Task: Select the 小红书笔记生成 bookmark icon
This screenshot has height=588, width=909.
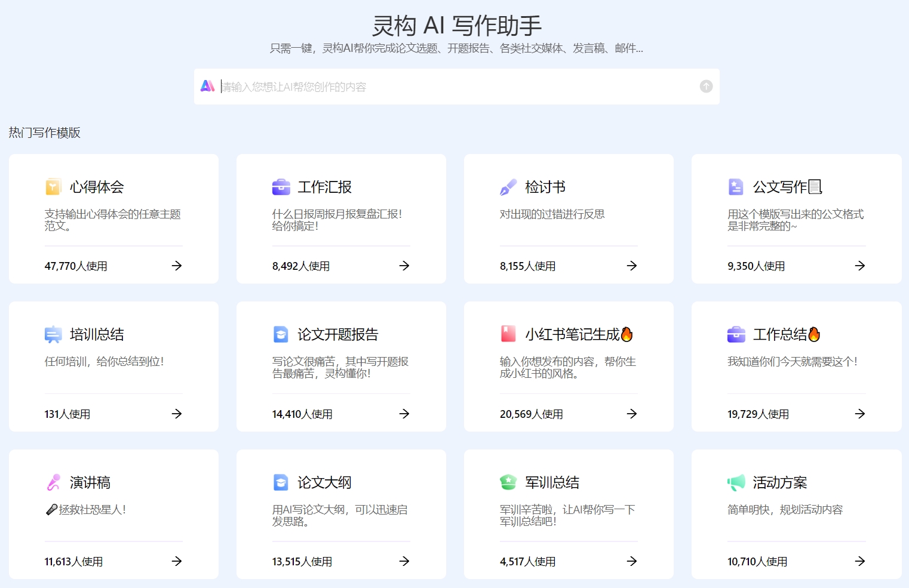Action: pyautogui.click(x=508, y=334)
